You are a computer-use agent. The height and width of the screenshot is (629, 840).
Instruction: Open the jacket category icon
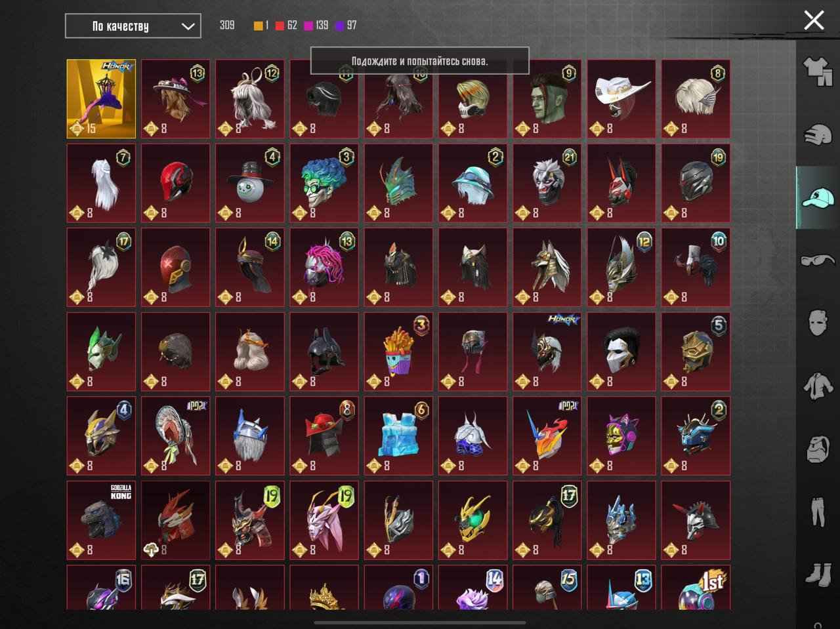(818, 386)
